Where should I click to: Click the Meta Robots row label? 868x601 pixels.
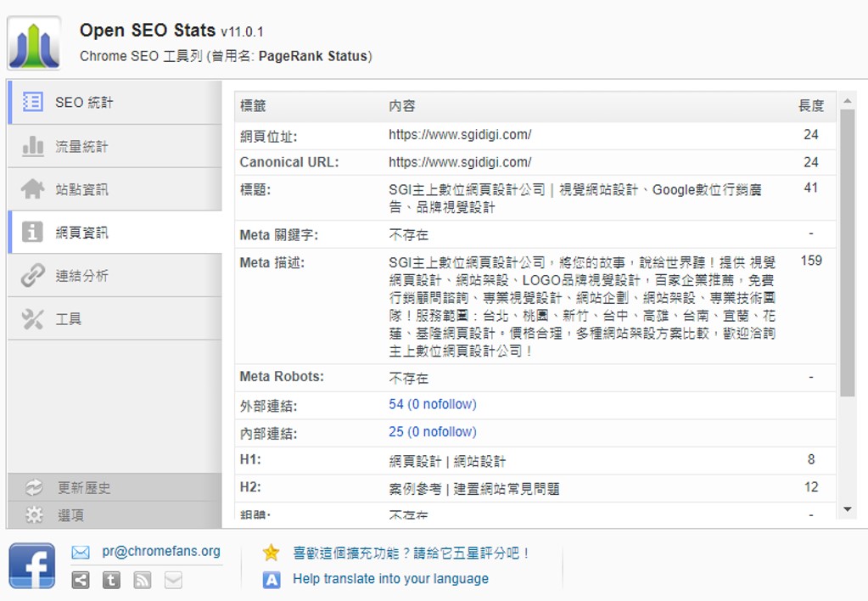(282, 377)
